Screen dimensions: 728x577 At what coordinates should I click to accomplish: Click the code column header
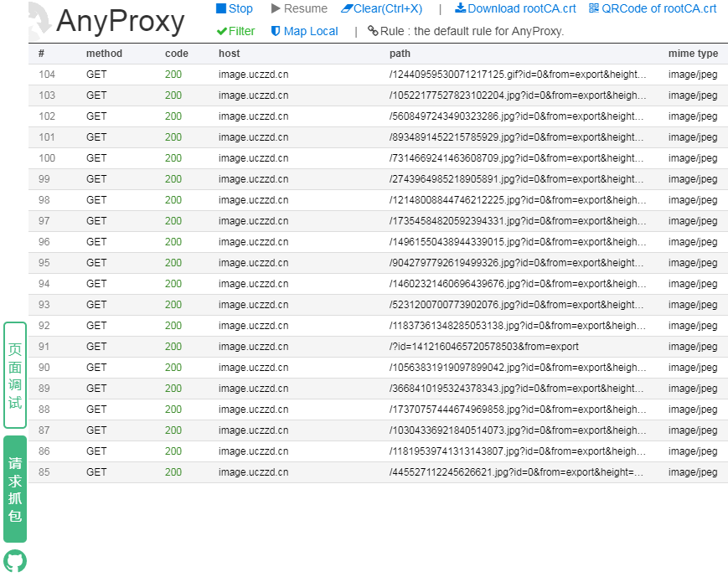click(177, 54)
